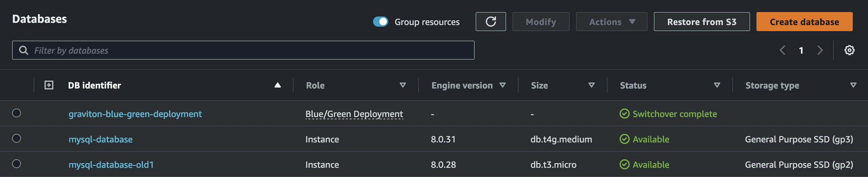Click the Modify button

tap(541, 22)
